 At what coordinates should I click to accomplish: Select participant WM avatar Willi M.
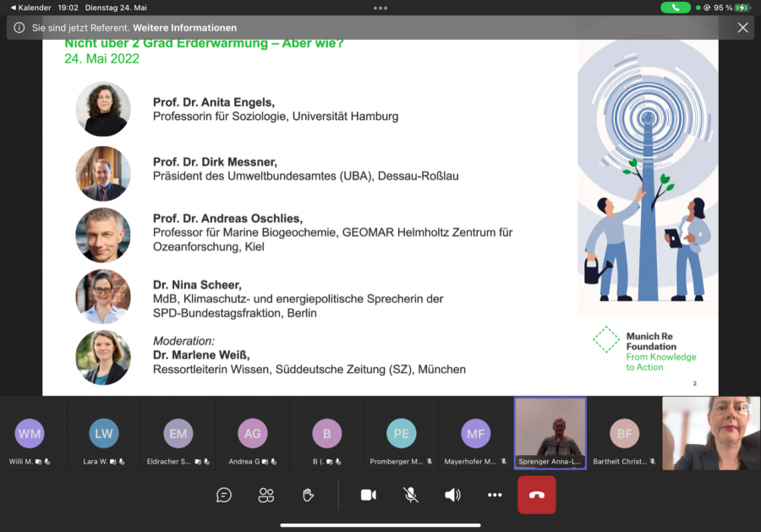click(30, 434)
